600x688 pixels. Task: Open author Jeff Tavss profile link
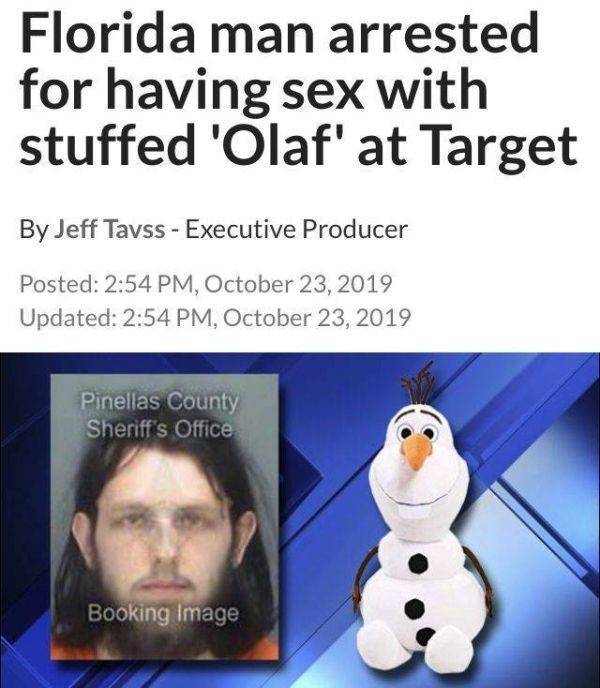click(110, 229)
